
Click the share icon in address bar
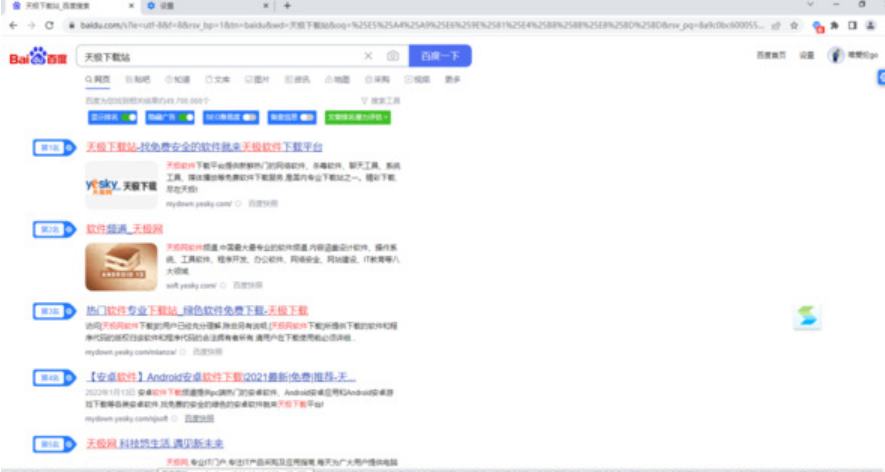tap(777, 25)
